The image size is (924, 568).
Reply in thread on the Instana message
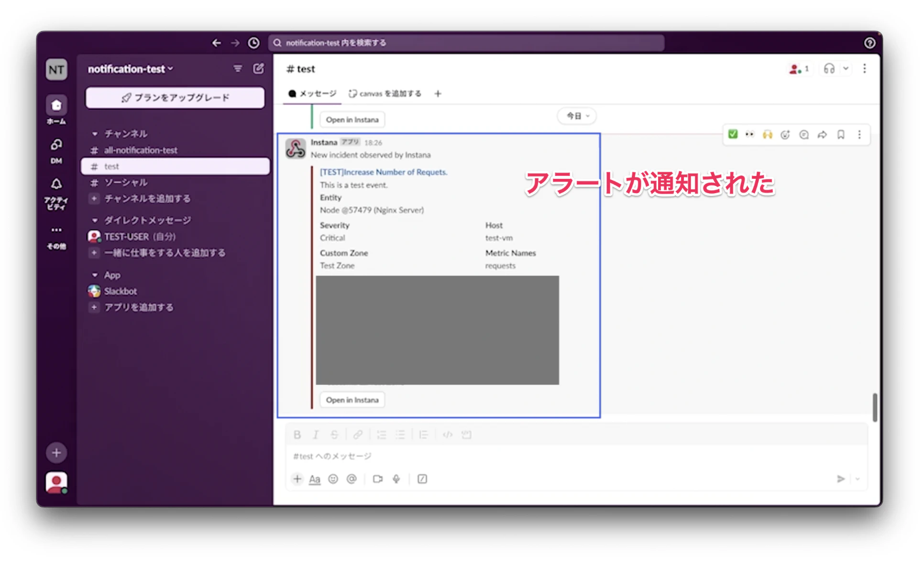[x=804, y=134]
